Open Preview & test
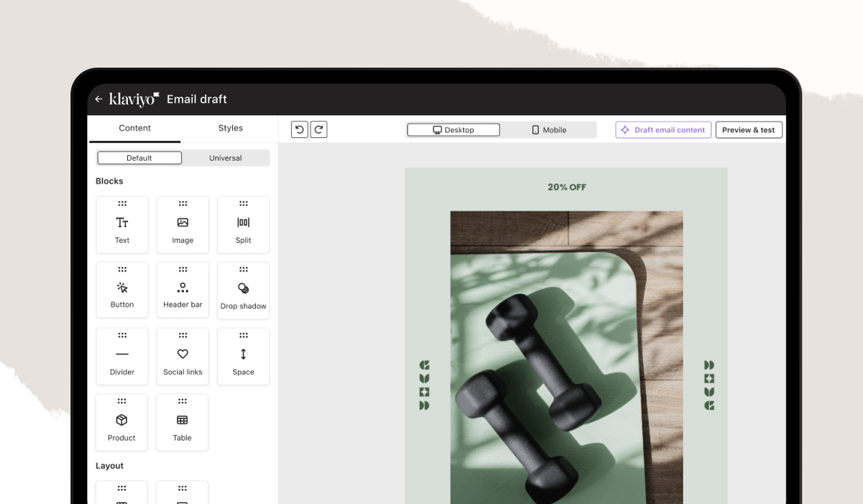Viewport: 863px width, 504px height. tap(749, 129)
